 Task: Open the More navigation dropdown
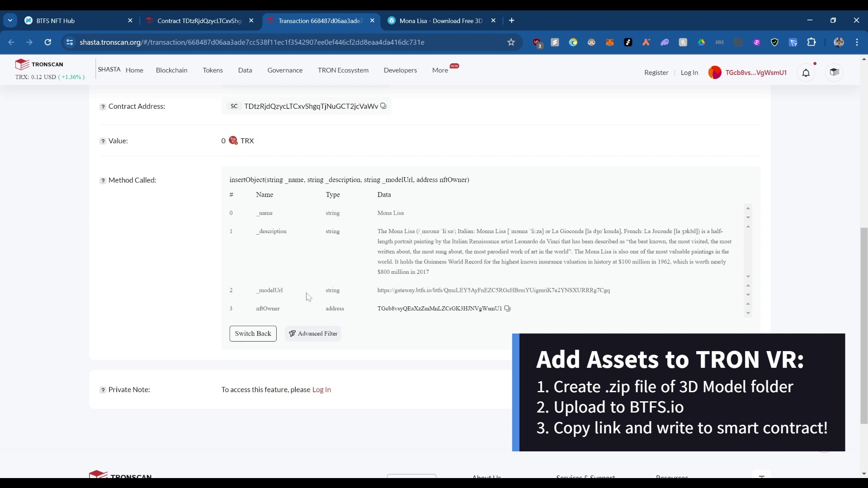[440, 70]
